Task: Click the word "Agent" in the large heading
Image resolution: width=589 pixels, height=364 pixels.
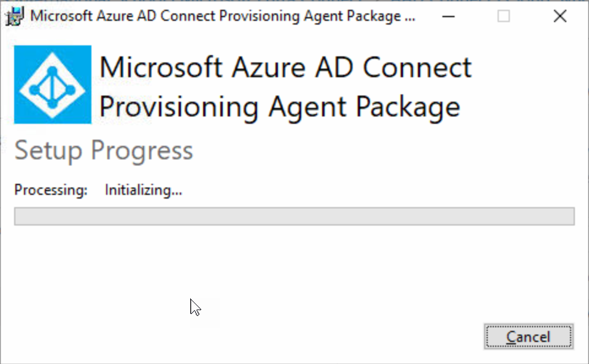Action: pyautogui.click(x=307, y=108)
